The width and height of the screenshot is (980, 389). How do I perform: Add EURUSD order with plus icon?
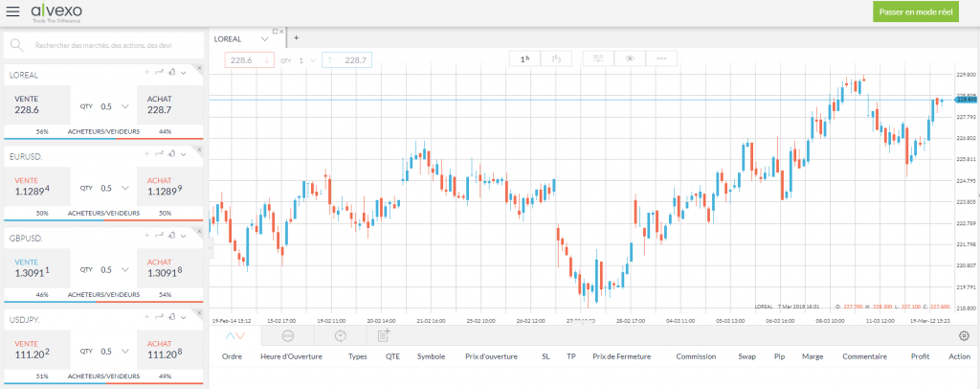click(147, 153)
